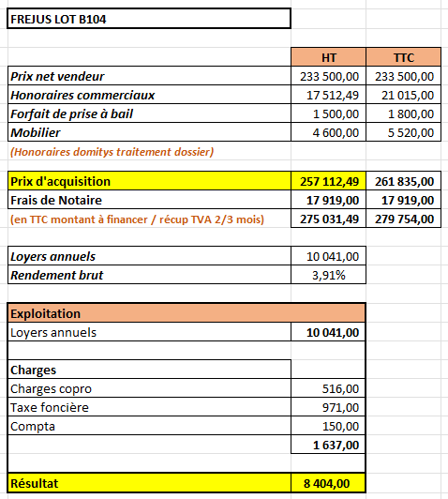This screenshot has width=448, height=499.
Task: Select Prix net vendeur HT value 233 500,00
Action: [328, 76]
